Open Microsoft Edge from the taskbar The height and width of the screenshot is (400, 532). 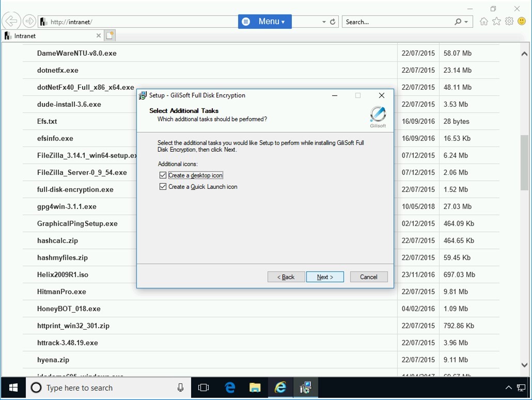click(230, 388)
